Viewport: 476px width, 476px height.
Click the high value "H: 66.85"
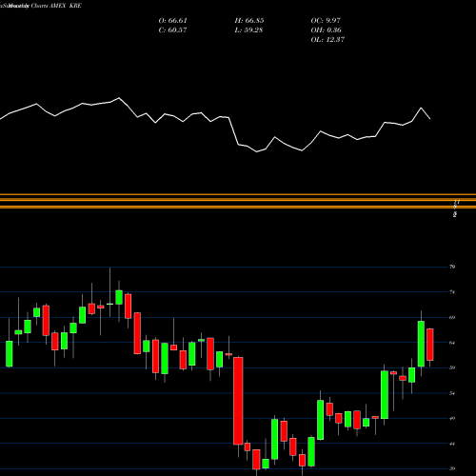coord(249,21)
